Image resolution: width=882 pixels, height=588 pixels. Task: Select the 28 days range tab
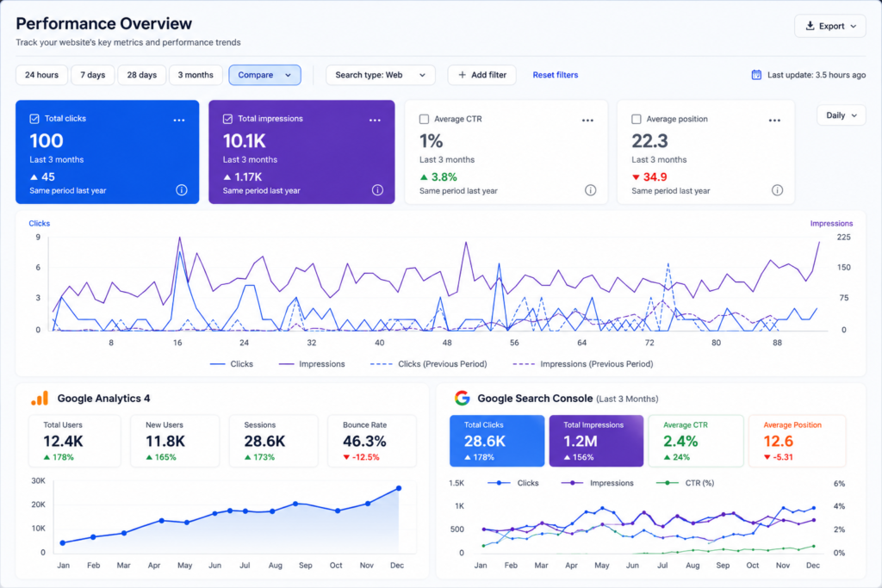coord(142,75)
